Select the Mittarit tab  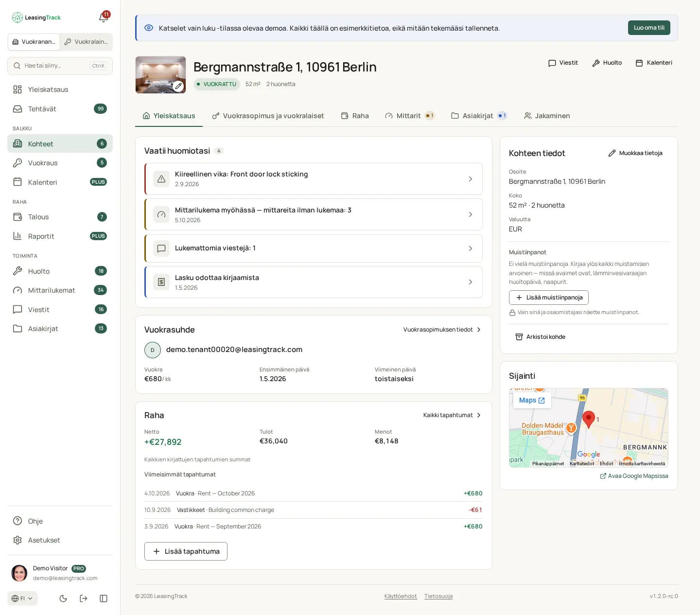click(409, 116)
